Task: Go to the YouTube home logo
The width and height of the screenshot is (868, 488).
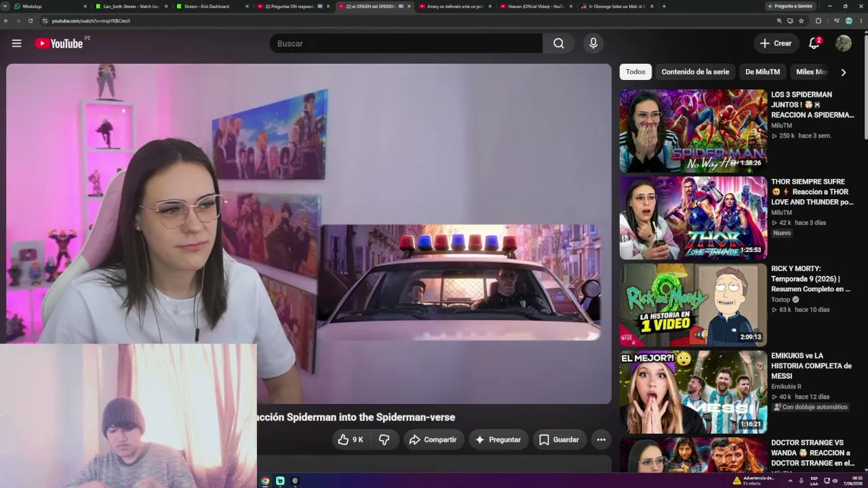Action: point(58,43)
